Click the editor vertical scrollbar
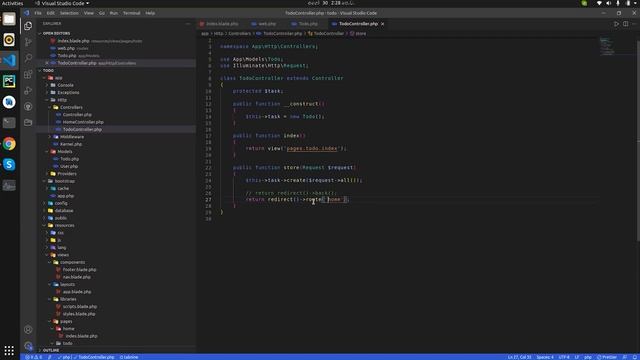The width and height of the screenshot is (640, 360). point(638,141)
